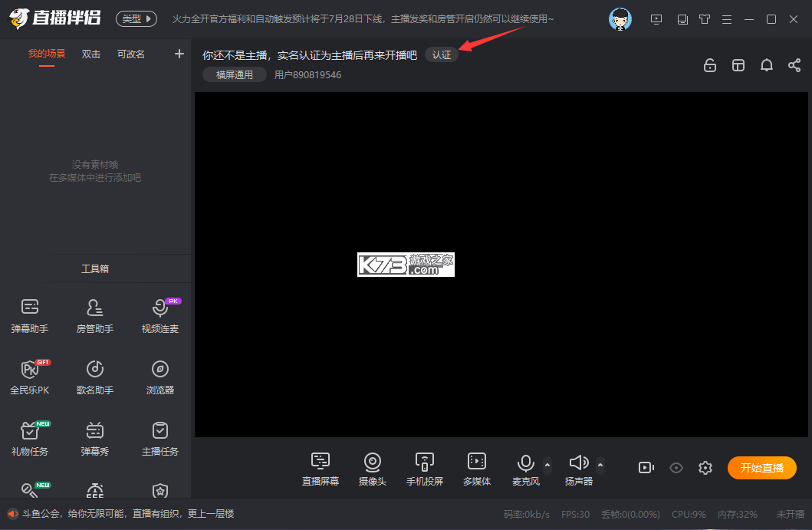Click the 未开播 status text
812x530 pixels.
(x=791, y=515)
